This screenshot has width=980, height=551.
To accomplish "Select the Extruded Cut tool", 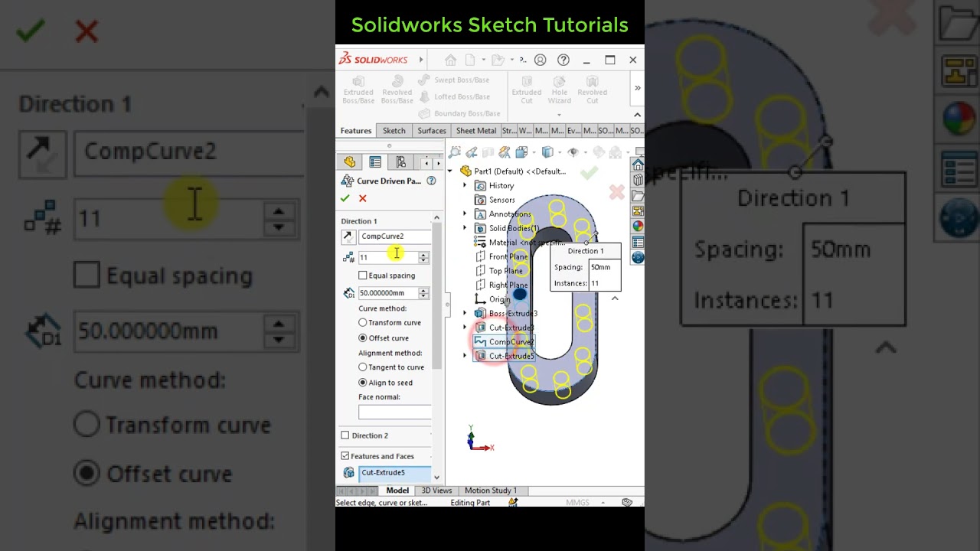I will click(527, 89).
